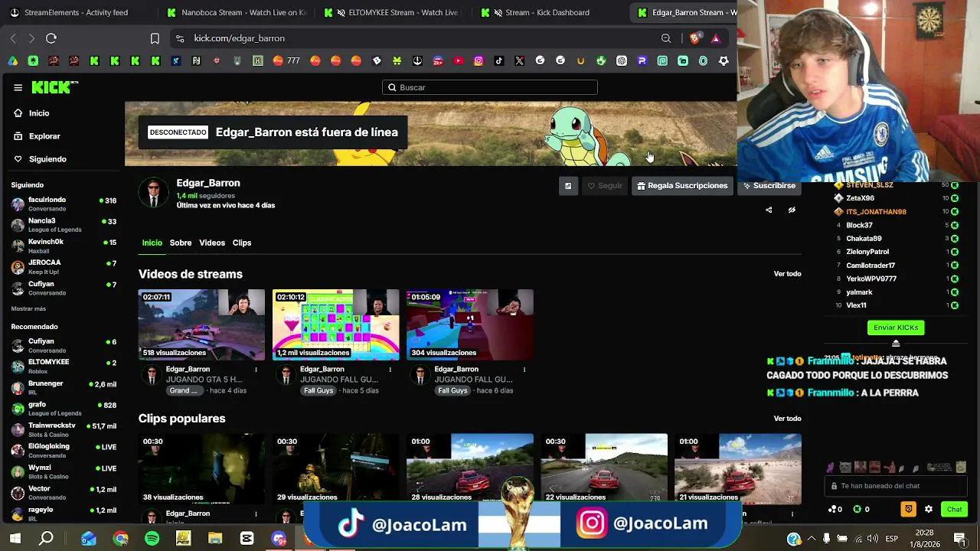Open Google Chrome from the taskbar

120,539
